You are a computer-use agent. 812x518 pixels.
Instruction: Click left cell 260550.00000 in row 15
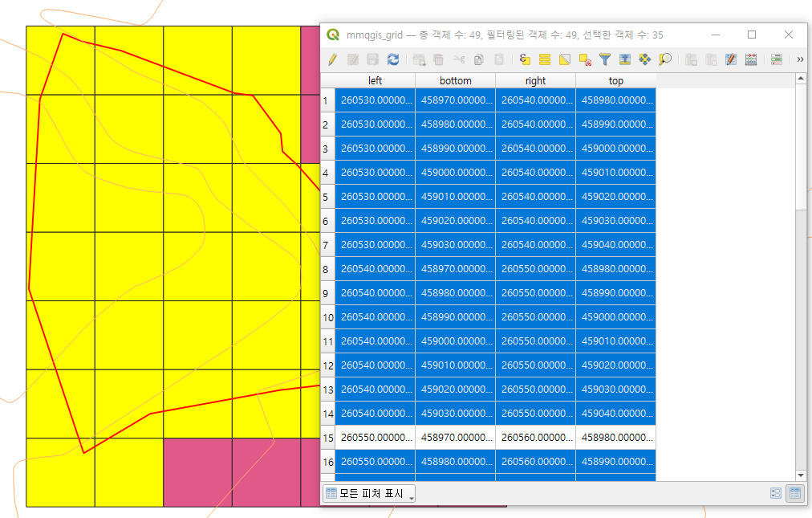pos(376,438)
